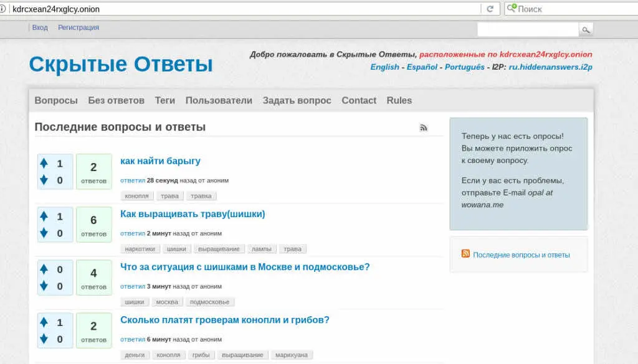Viewport: 638px width, 364px height.
Task: Click the "Вход" login link
Action: [39, 27]
